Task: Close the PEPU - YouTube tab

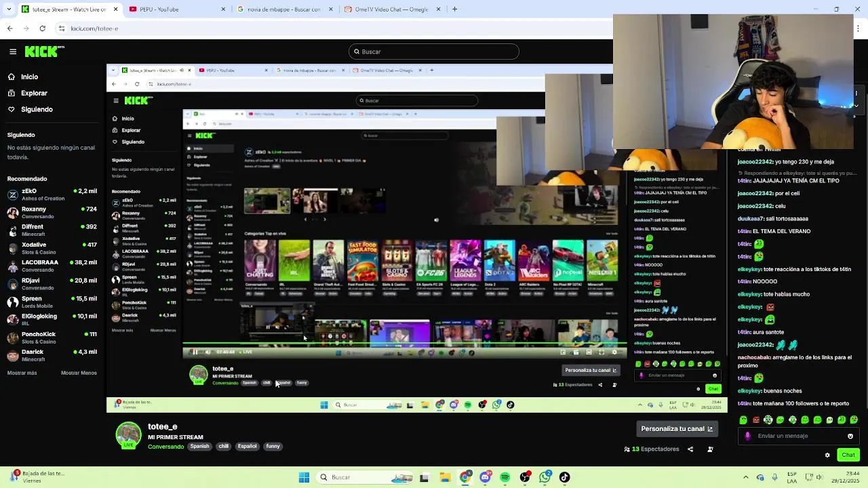Action: click(223, 9)
